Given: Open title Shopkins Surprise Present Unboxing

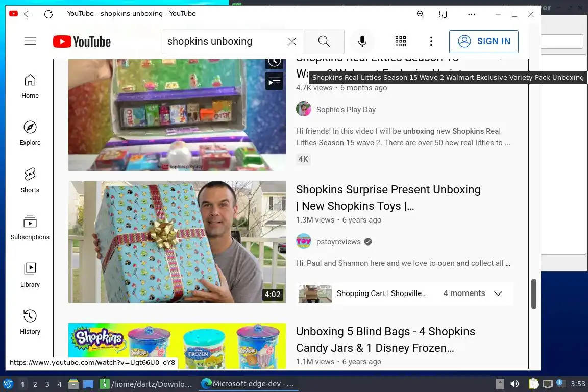Looking at the screenshot, I should (x=388, y=198).
